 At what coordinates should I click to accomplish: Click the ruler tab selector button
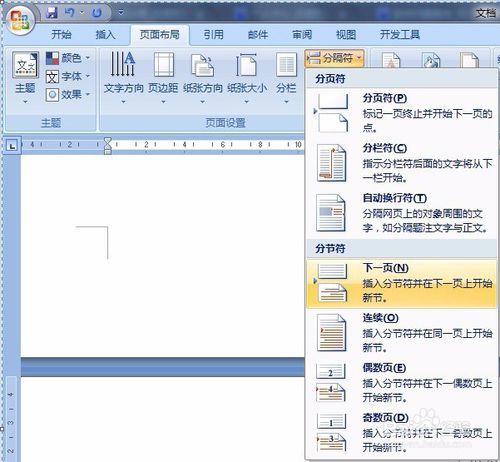(x=12, y=145)
